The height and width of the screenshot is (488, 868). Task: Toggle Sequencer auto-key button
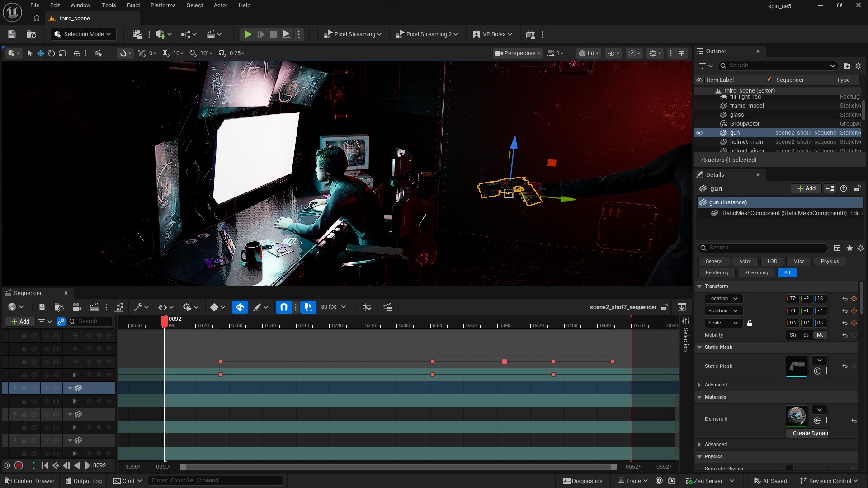(240, 307)
